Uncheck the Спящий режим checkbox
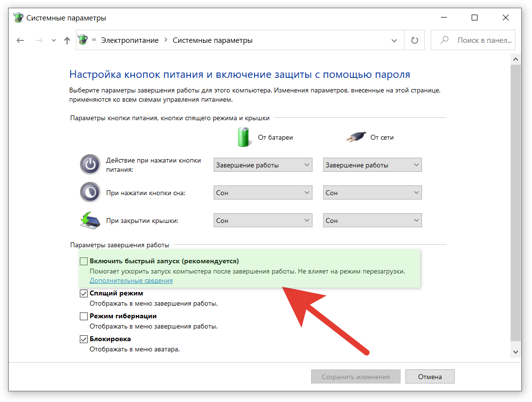The width and height of the screenshot is (532, 402). pos(84,293)
